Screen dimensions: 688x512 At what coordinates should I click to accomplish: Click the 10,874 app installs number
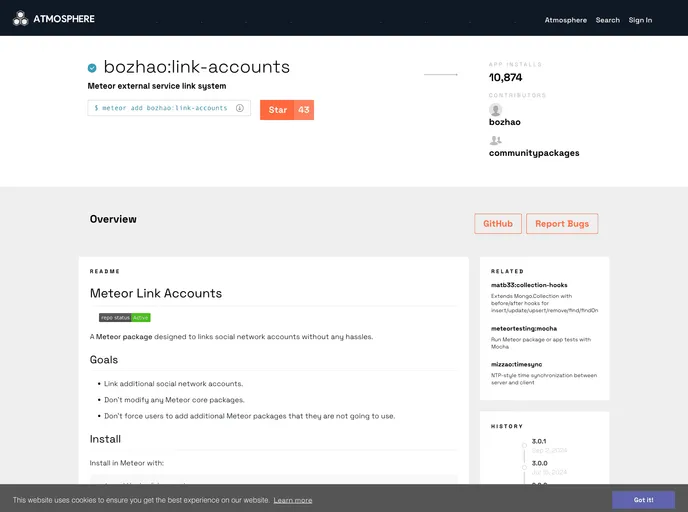pos(505,78)
